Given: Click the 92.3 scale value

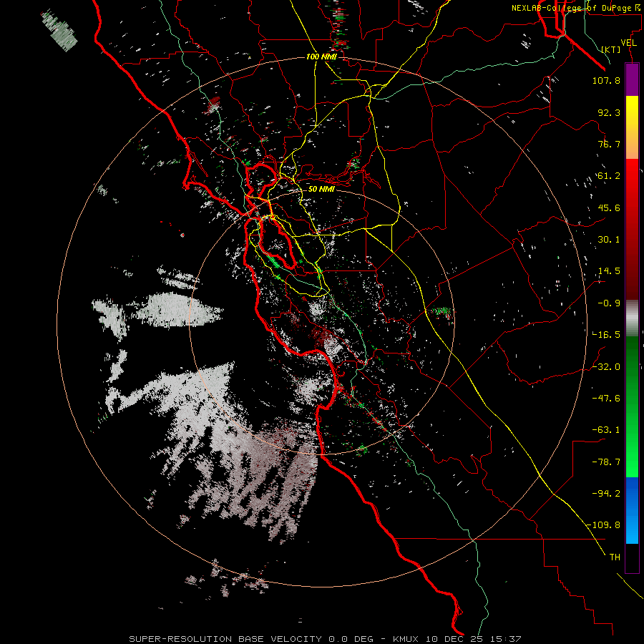Looking at the screenshot, I should pyautogui.click(x=609, y=112).
